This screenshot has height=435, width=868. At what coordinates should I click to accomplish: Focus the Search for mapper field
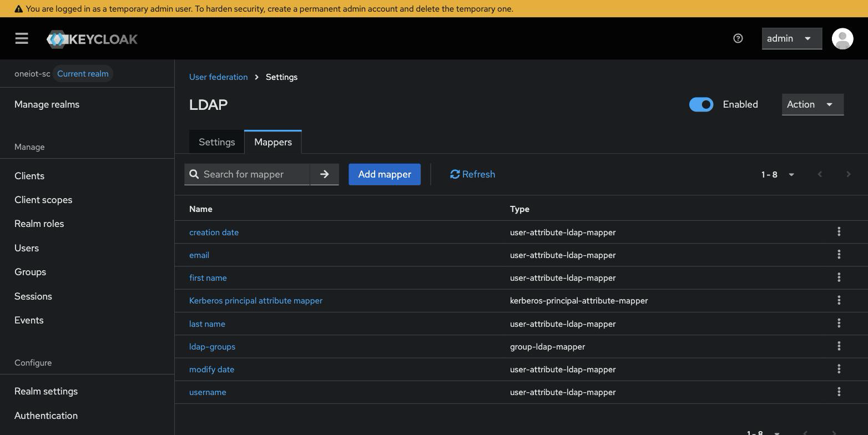[255, 174]
